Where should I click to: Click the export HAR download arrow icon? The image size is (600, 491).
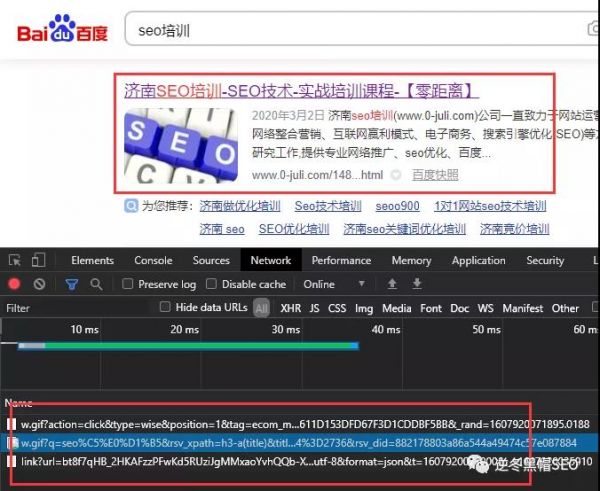point(414,284)
